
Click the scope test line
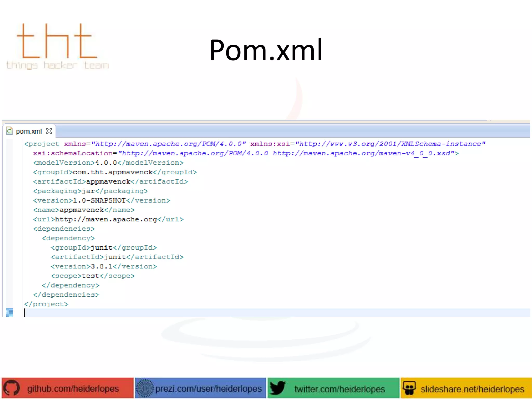coord(93,276)
